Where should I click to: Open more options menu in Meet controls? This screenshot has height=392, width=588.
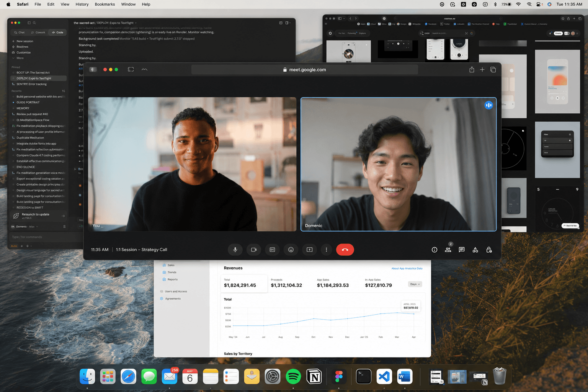[326, 250]
